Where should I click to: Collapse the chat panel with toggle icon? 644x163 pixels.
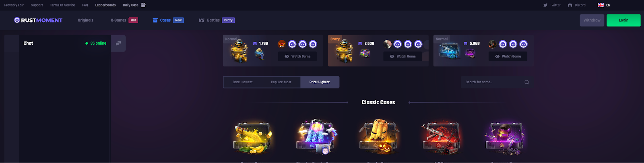pyautogui.click(x=118, y=43)
